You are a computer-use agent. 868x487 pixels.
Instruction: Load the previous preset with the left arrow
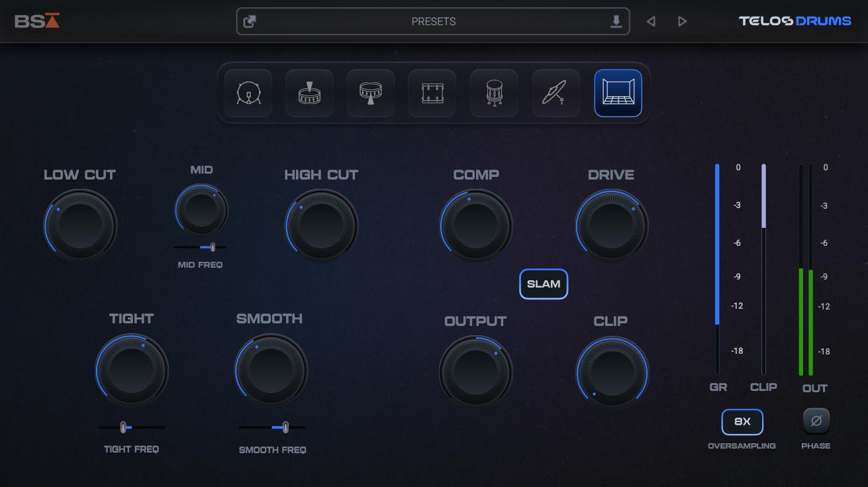[x=651, y=21]
